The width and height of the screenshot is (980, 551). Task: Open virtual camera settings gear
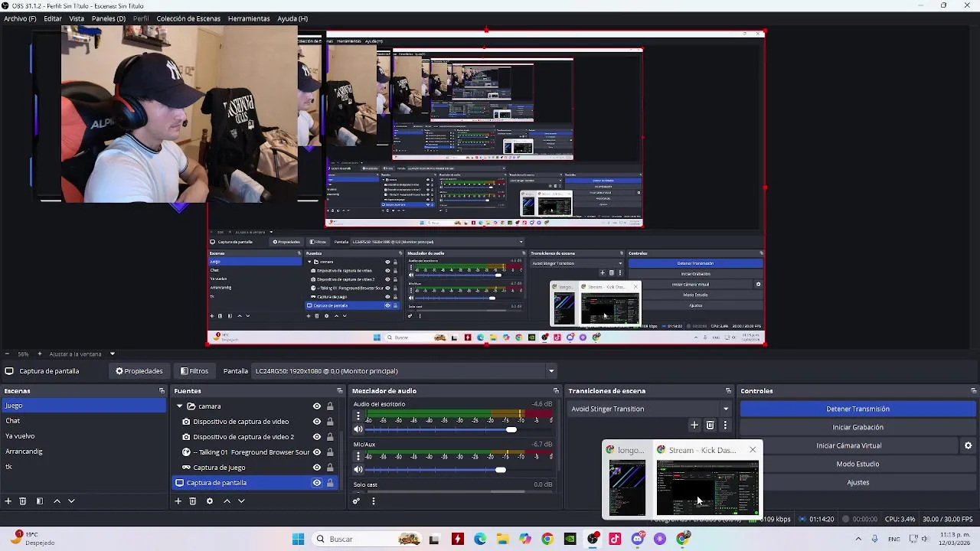coord(968,445)
